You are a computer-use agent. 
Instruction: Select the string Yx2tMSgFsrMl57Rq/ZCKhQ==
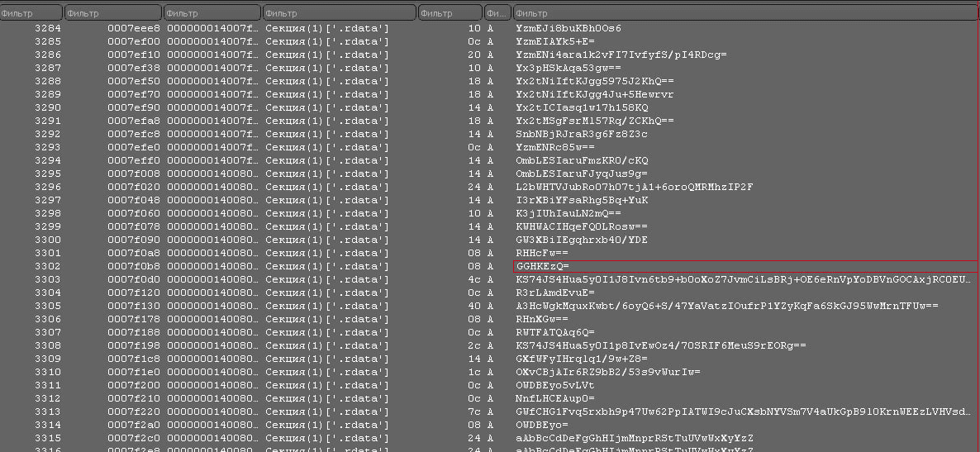click(595, 121)
